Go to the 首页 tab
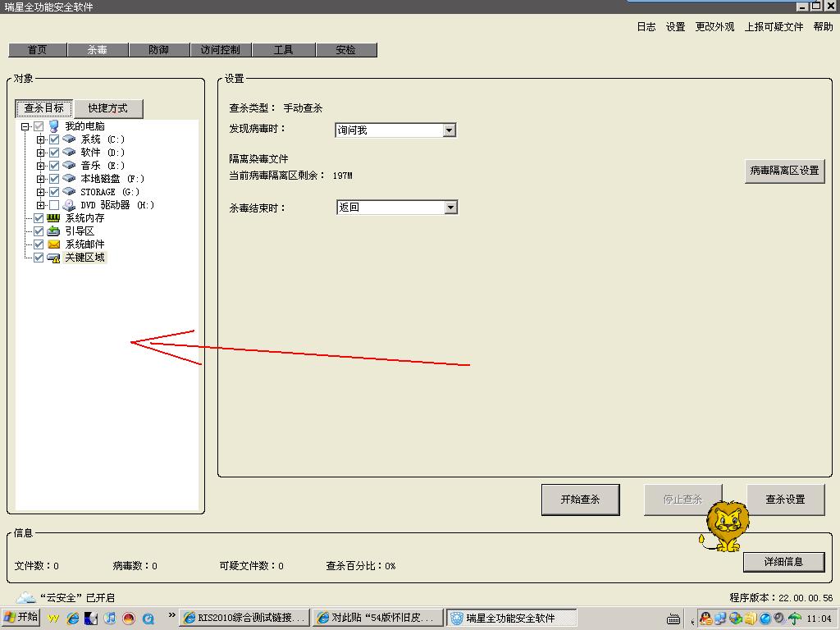Screen dimensions: 840x630 tap(38, 50)
